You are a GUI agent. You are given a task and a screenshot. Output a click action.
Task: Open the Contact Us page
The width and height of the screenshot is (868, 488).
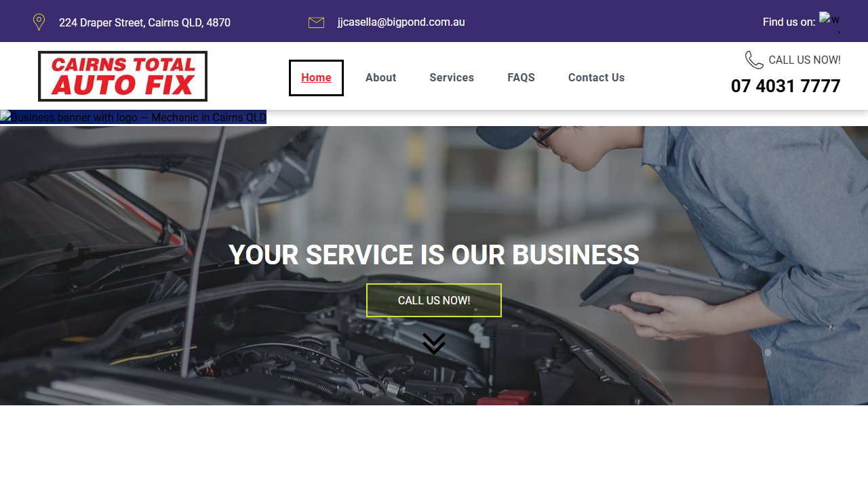[596, 78]
